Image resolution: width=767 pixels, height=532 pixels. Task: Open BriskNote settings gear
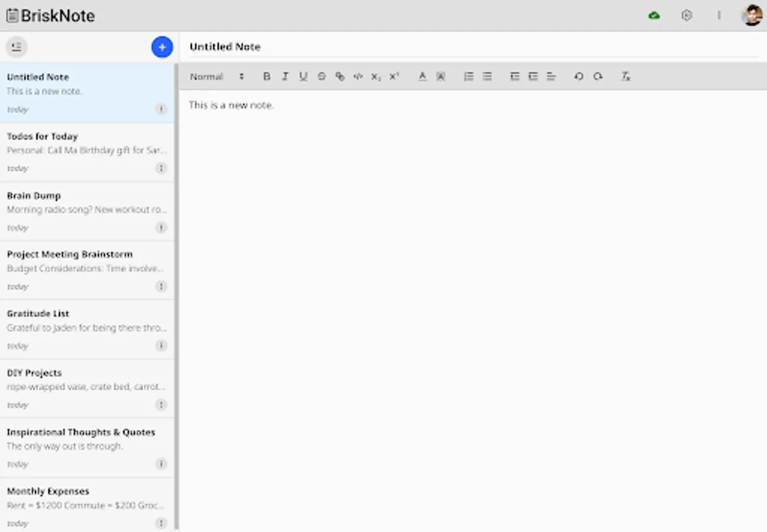tap(686, 15)
